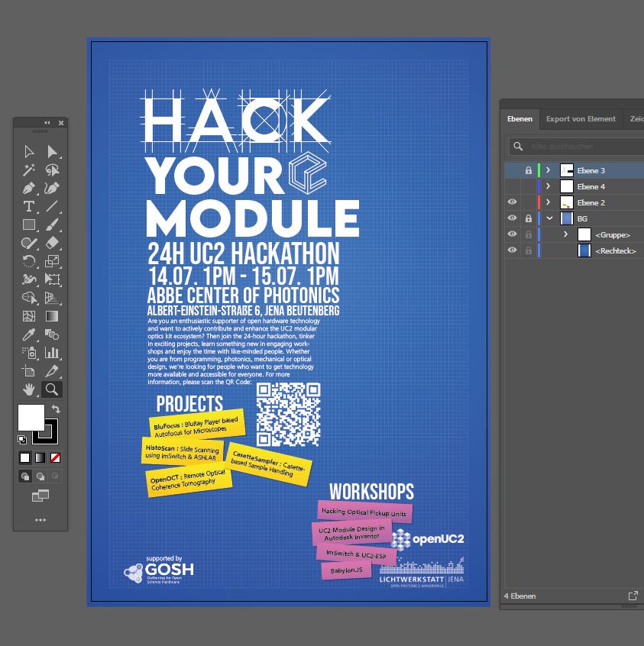644x646 pixels.
Task: Pick the Eraser tool
Action: 52,243
